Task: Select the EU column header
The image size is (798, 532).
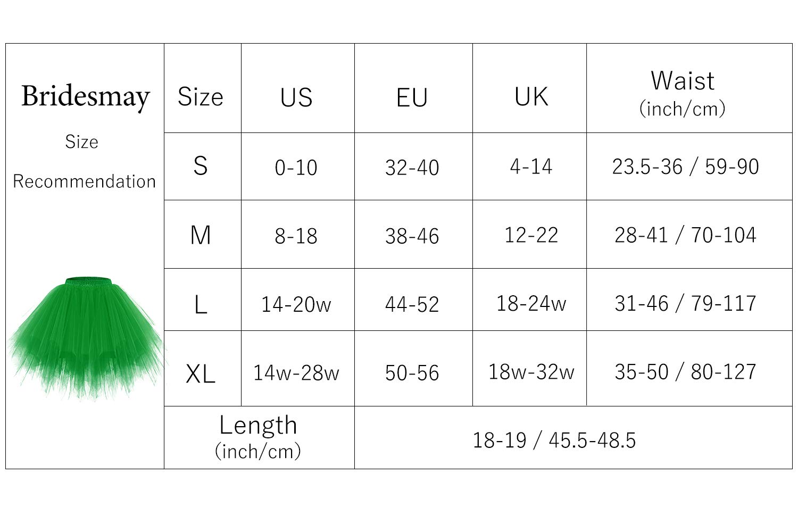Action: point(412,97)
